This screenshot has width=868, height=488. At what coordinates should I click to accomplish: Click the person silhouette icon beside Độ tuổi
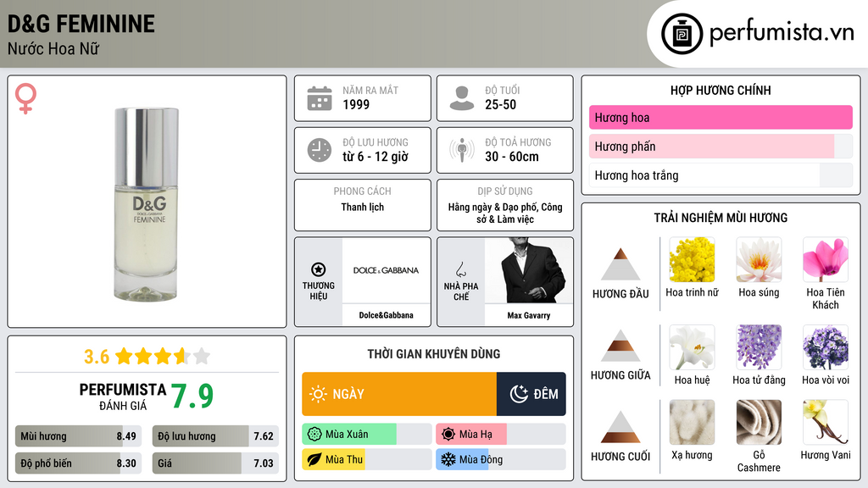(x=462, y=98)
